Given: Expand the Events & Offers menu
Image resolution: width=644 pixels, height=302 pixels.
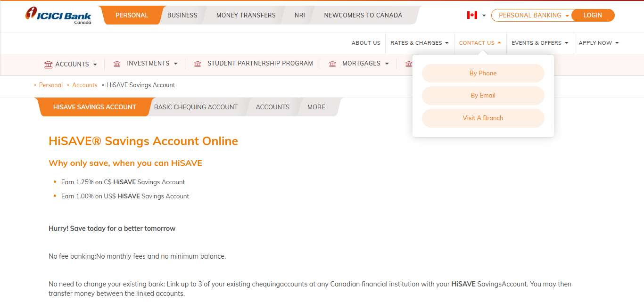Looking at the screenshot, I should (540, 43).
